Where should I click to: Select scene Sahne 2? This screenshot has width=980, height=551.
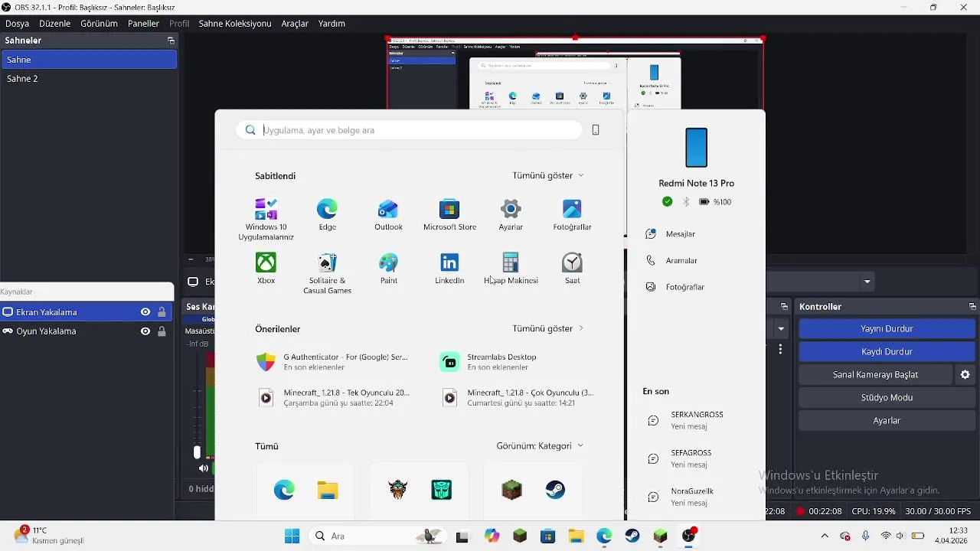point(89,79)
